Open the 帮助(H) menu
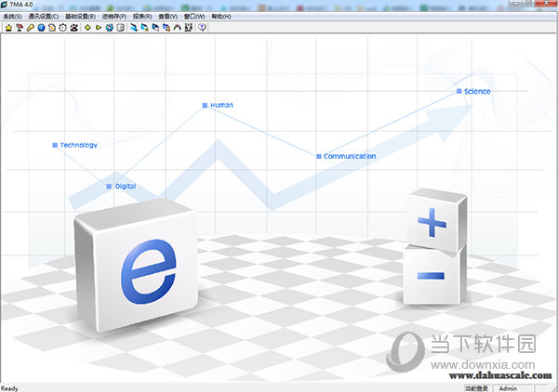 (221, 17)
